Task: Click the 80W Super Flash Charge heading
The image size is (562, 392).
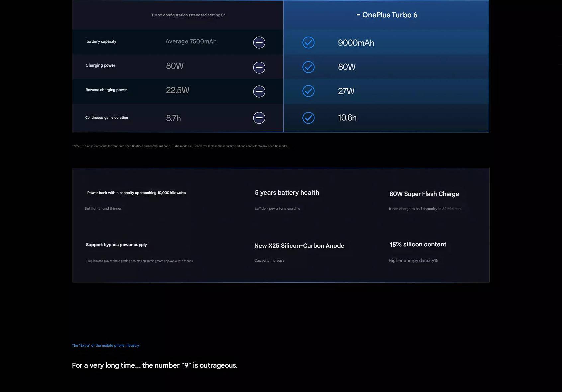Action: click(424, 194)
